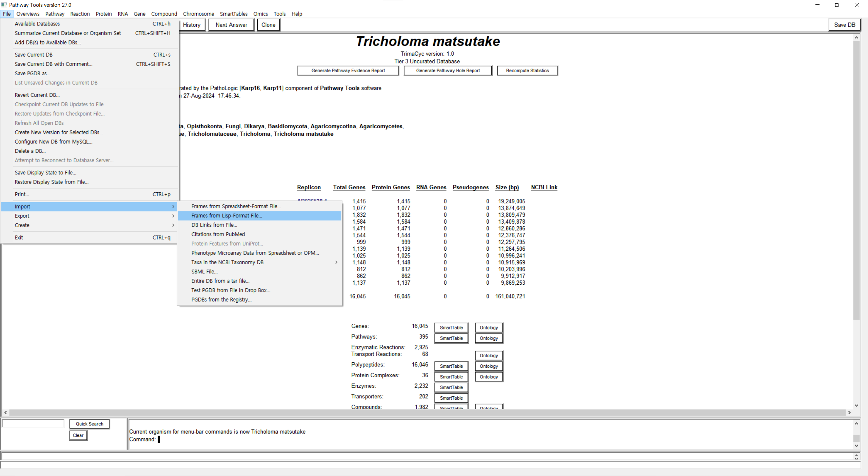Open the Reaction menu

coord(80,14)
